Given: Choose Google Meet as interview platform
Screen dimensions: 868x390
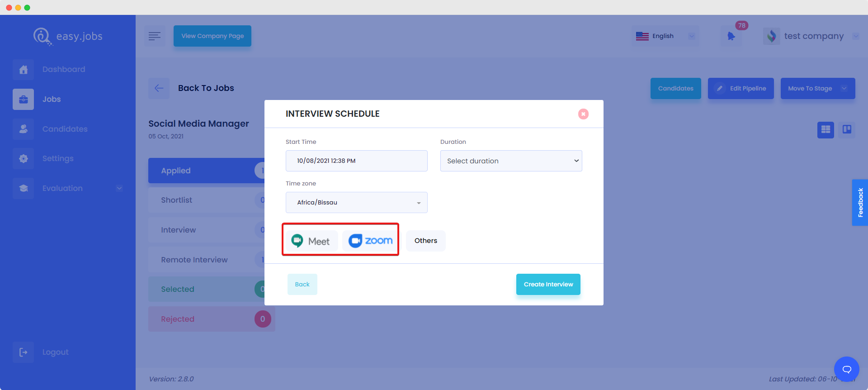Looking at the screenshot, I should 311,241.
